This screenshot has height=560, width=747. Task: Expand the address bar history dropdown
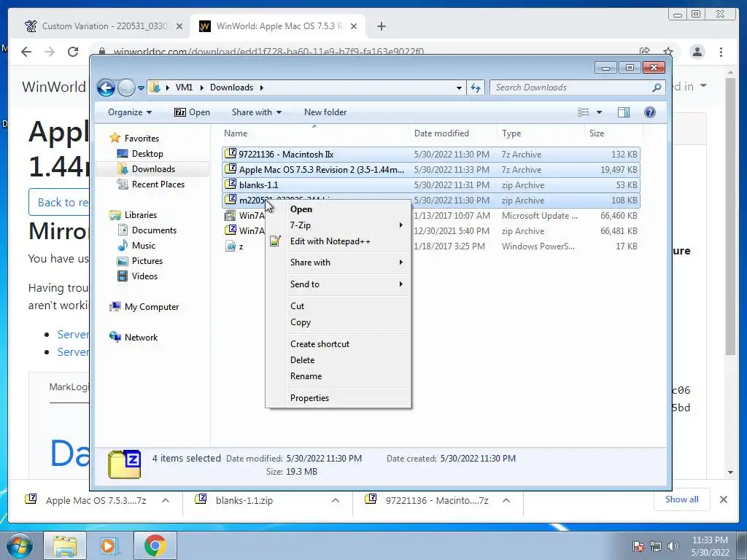(x=459, y=87)
